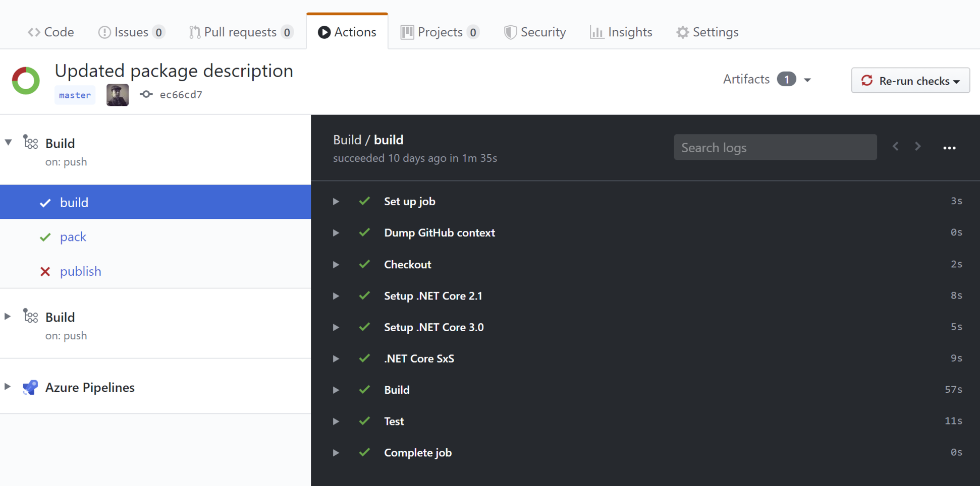Click the commit icon next to ec66cd7
980x486 pixels.
click(146, 94)
